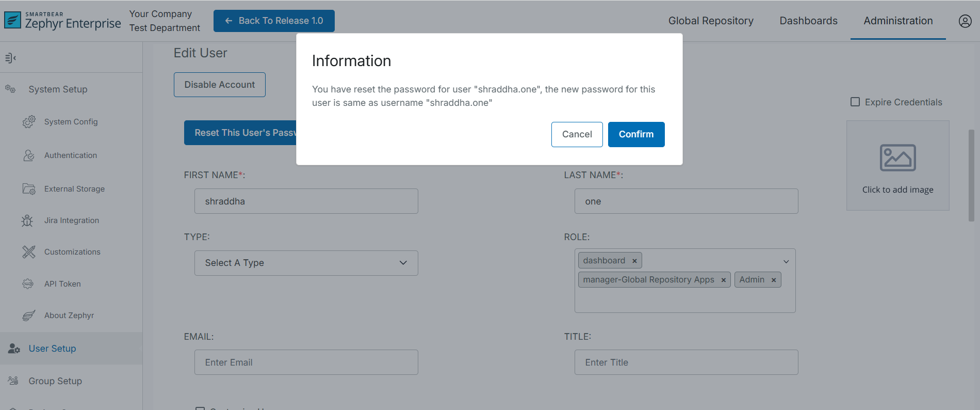Open the Global Repository tab
Viewport: 980px width, 410px height.
tap(711, 21)
